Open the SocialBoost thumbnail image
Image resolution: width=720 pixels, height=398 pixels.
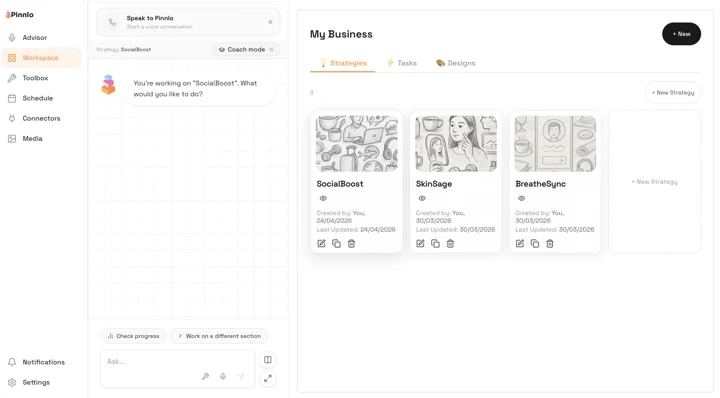tap(357, 144)
